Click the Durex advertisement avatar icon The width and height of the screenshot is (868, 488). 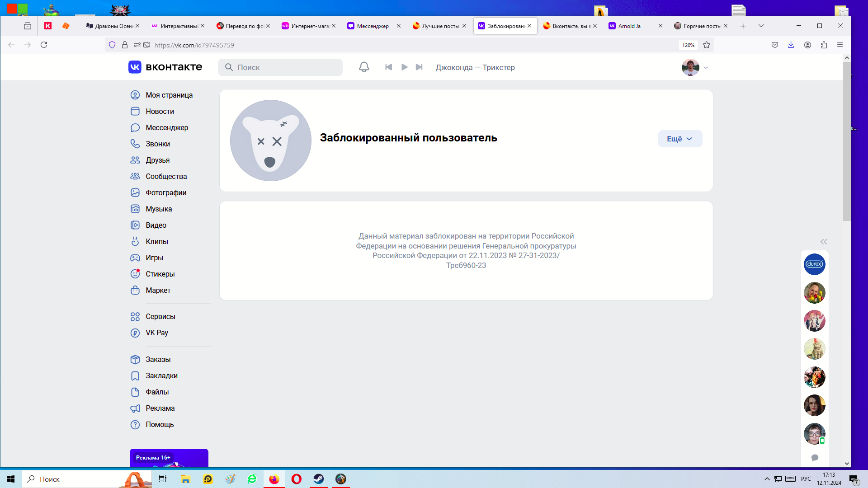tap(814, 264)
